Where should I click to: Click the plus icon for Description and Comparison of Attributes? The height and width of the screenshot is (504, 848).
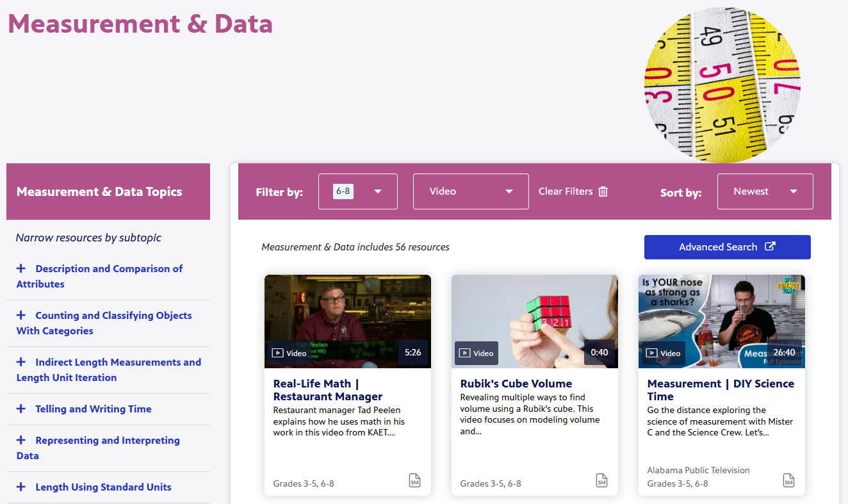click(x=21, y=268)
